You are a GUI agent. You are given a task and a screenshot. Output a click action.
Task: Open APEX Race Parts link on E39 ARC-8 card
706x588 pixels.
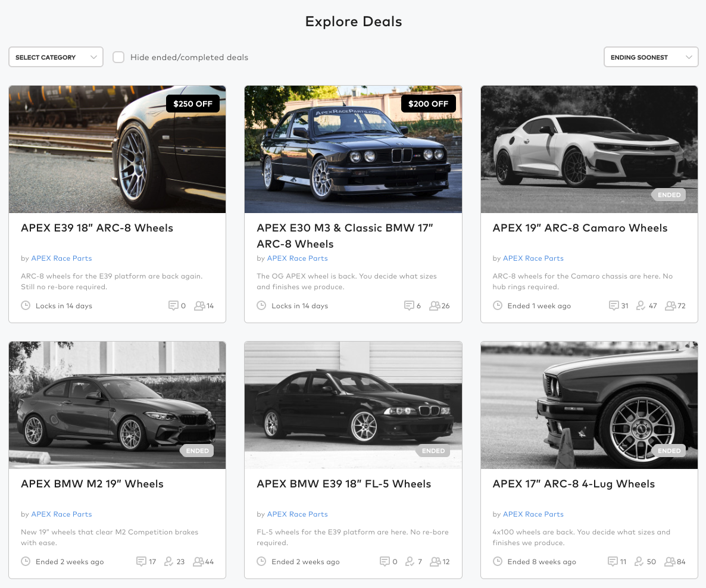[x=61, y=258]
